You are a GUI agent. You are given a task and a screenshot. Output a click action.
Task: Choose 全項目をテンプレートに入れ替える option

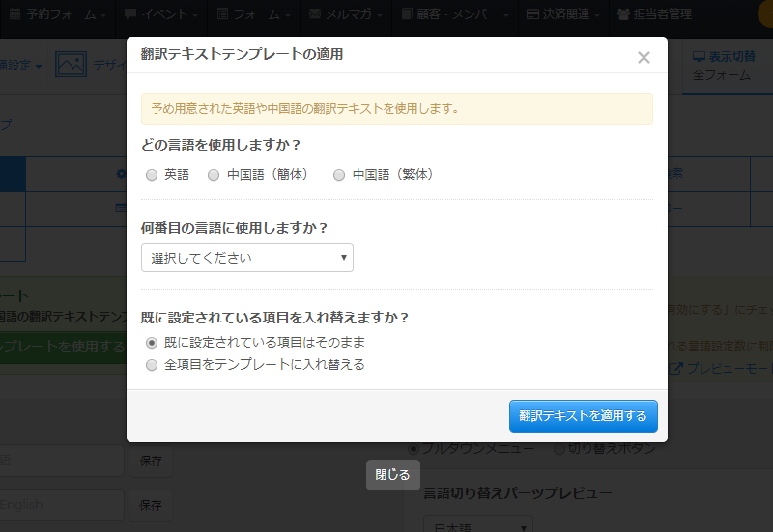(x=151, y=365)
